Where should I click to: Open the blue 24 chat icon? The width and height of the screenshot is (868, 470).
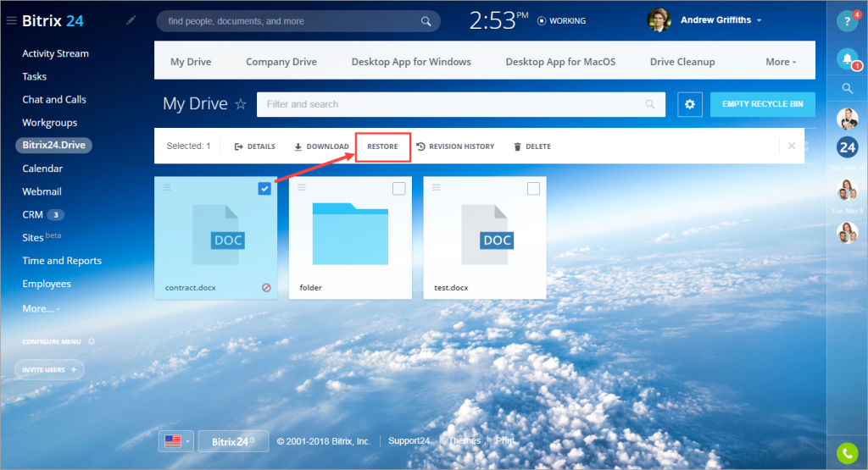pos(847,147)
